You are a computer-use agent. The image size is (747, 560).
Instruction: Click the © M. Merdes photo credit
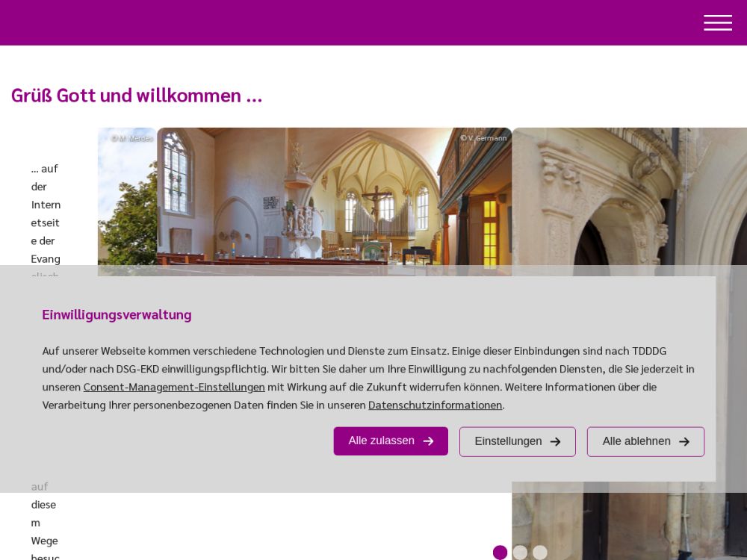pyautogui.click(x=132, y=138)
